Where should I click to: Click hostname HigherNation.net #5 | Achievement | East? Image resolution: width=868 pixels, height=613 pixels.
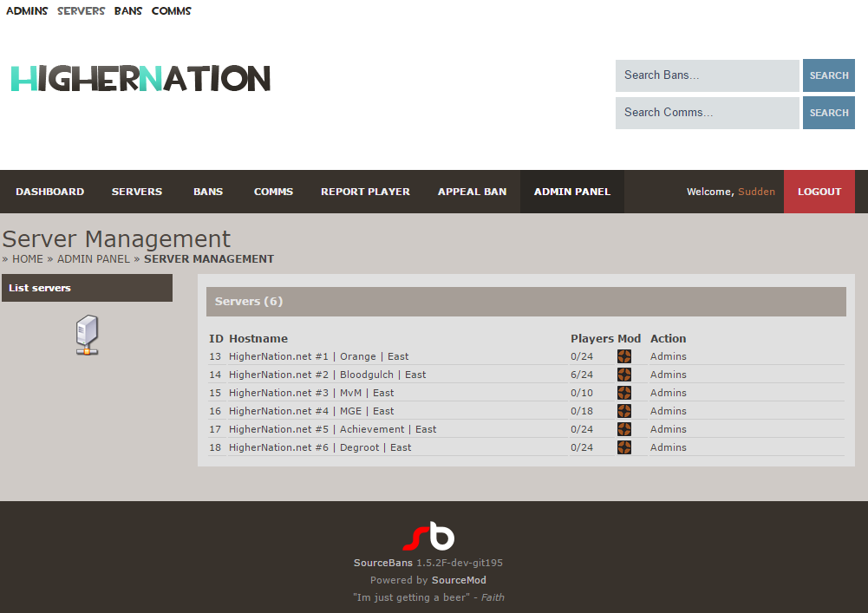point(332,430)
